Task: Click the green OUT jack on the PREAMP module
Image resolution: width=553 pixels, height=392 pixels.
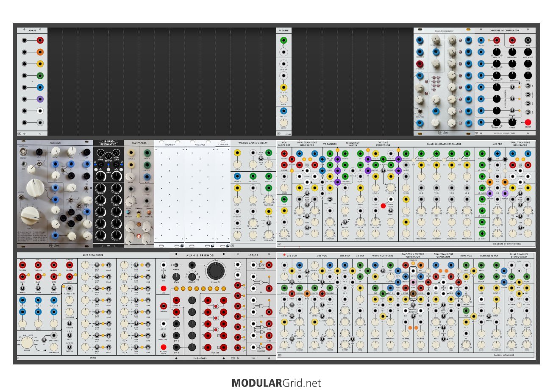Action: pyautogui.click(x=283, y=41)
